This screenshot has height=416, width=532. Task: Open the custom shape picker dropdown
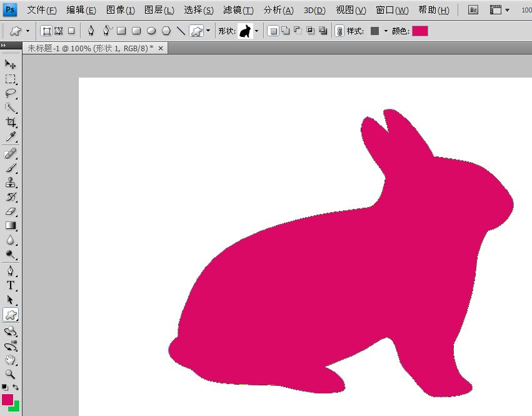point(256,31)
